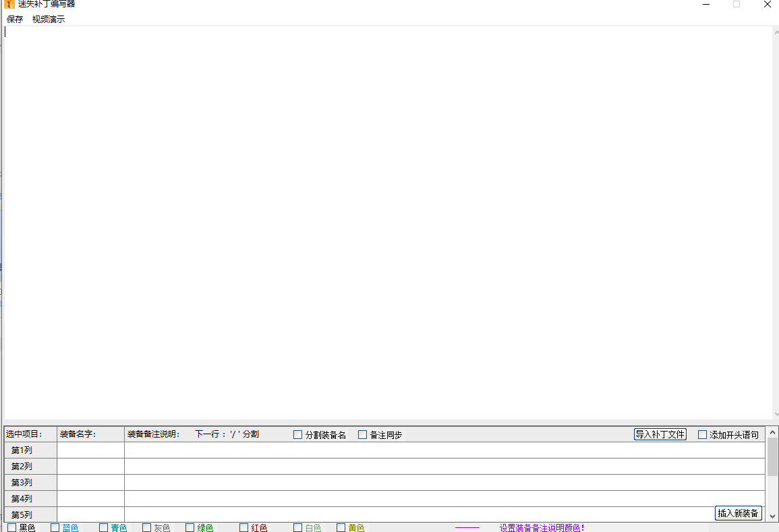Screen dimensions: 779x532
Task: Open the 视频演示 menu
Action: [x=49, y=20]
